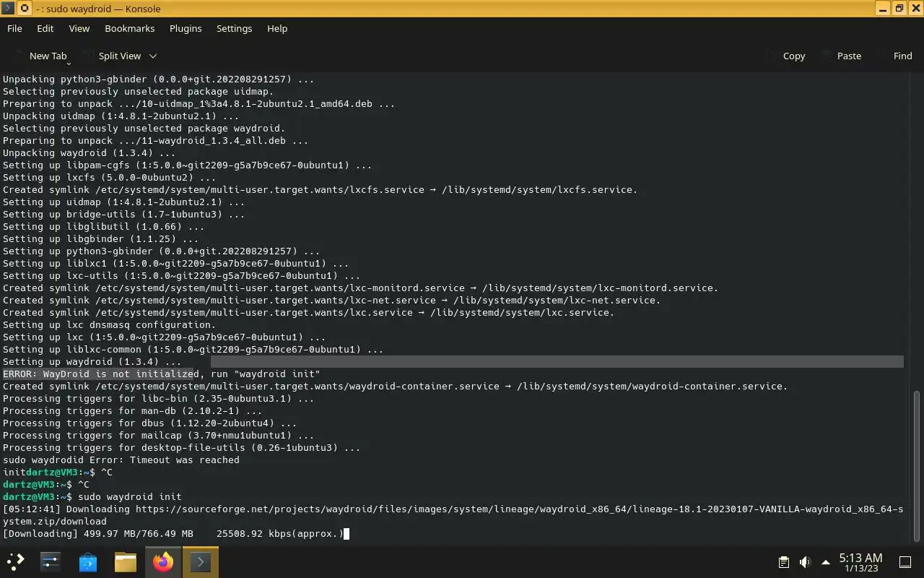Click the "Created symlink" lxcfs.service line

point(321,189)
